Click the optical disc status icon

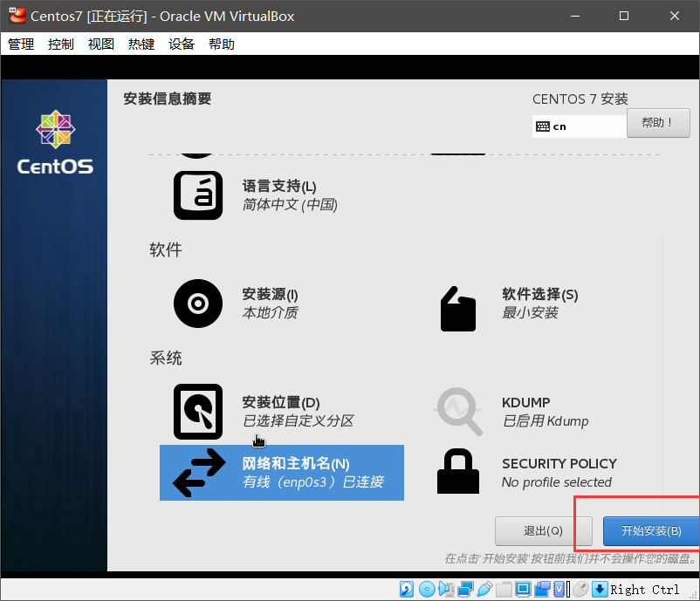(427, 589)
